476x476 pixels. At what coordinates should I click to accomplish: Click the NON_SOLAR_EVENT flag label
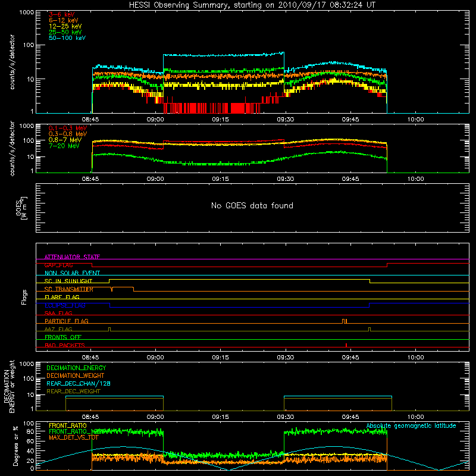pos(72,273)
